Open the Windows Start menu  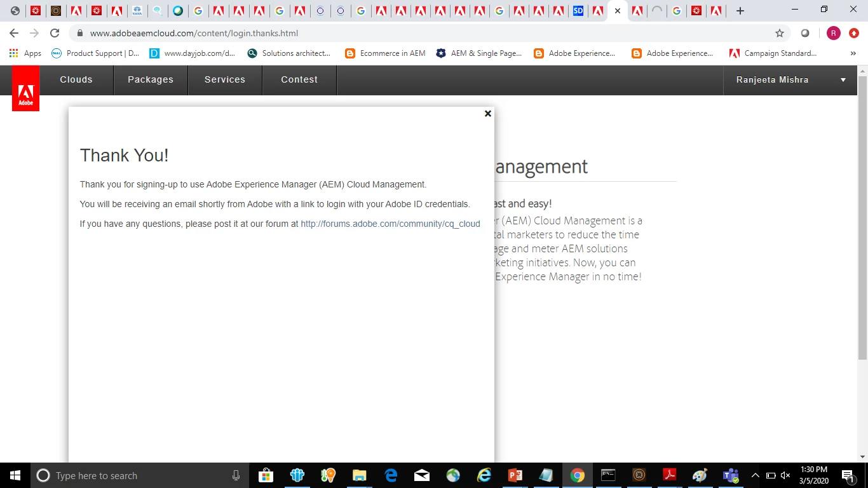coord(15,475)
